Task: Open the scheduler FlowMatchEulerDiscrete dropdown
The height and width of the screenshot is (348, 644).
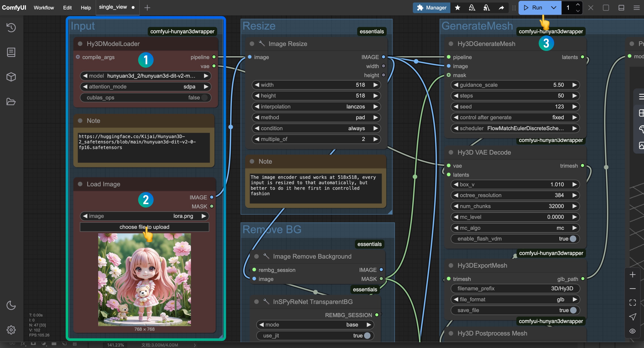Action: (x=515, y=128)
